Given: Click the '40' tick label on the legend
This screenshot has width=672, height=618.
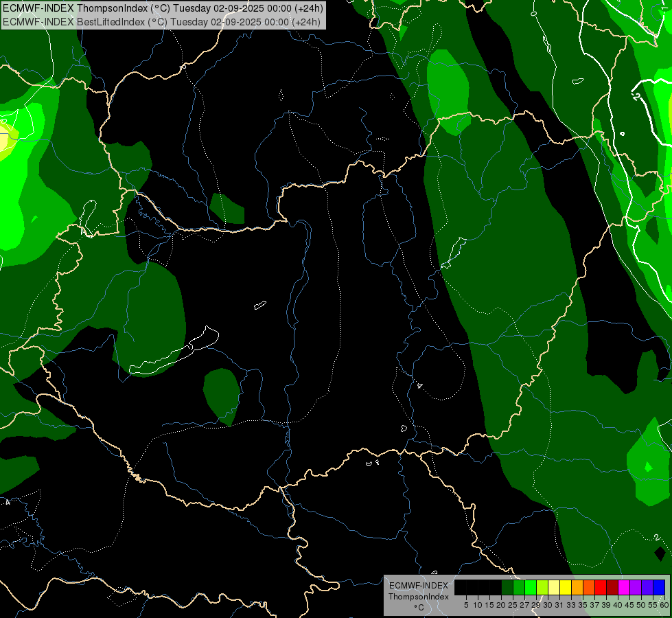Looking at the screenshot, I should 618,605.
